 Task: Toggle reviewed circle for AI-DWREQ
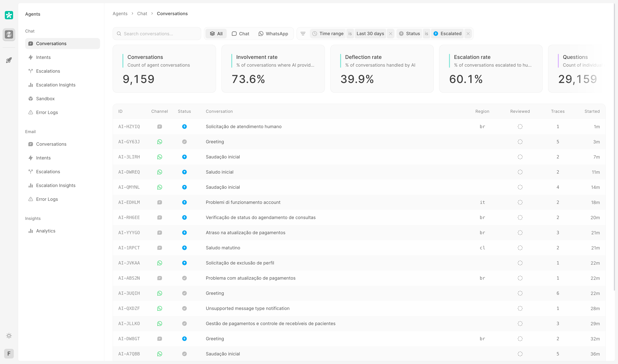[520, 172]
